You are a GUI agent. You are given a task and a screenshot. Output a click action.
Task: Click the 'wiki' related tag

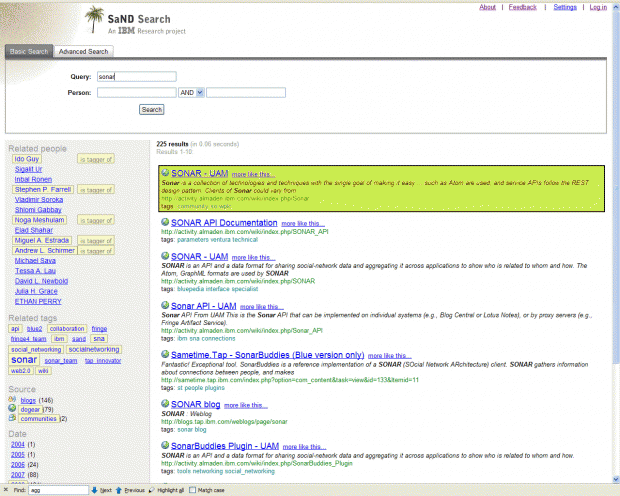[43, 371]
